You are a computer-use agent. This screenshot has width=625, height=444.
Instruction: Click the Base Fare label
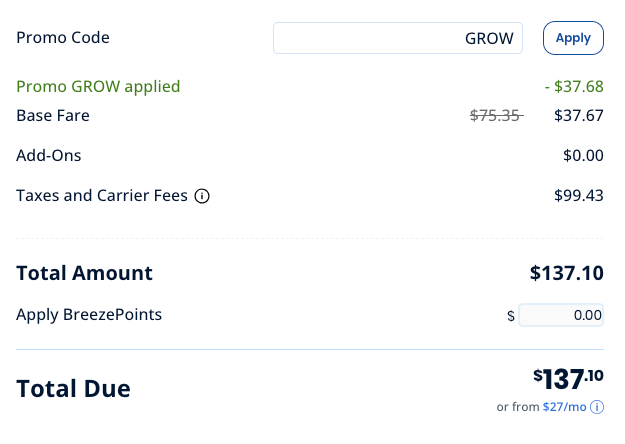[53, 116]
